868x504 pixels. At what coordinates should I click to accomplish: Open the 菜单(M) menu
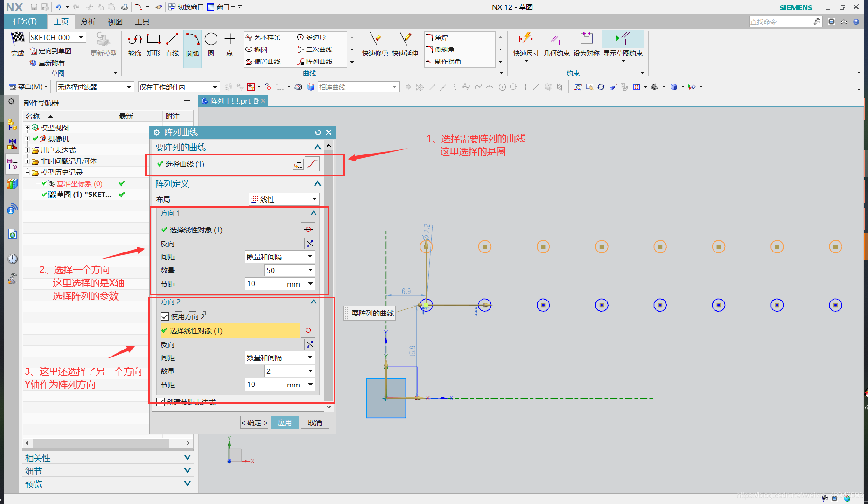coord(28,87)
